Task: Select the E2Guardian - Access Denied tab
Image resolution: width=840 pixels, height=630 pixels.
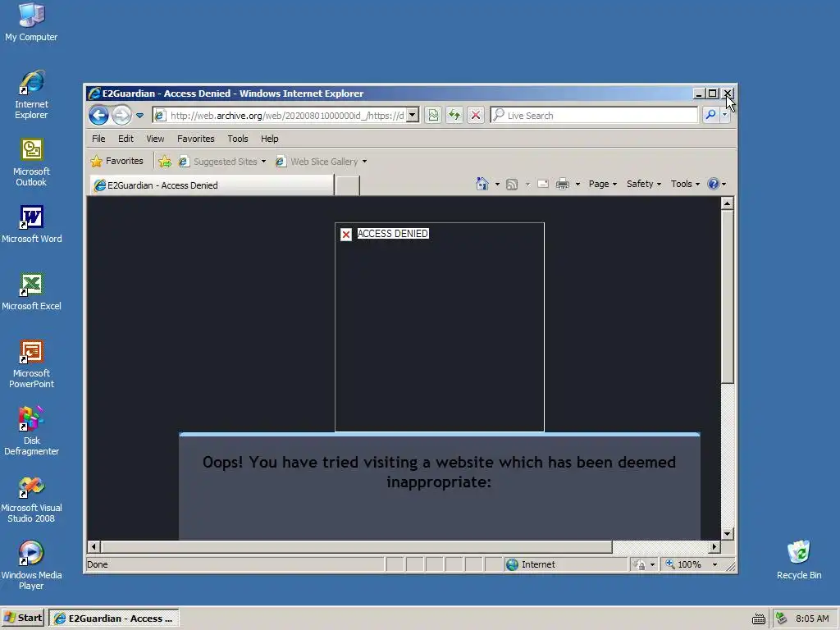Action: coord(212,185)
